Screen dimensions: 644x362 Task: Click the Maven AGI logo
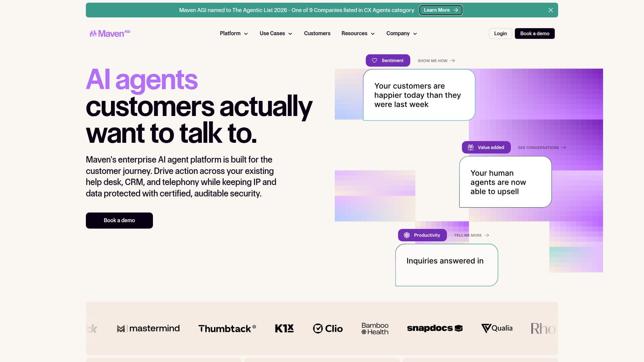point(110,34)
